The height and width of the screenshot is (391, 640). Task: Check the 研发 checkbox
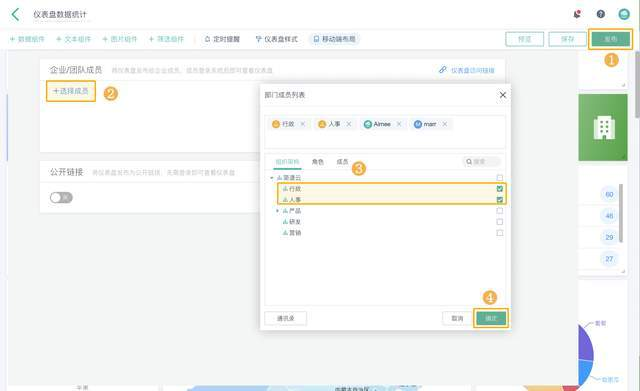pos(500,222)
